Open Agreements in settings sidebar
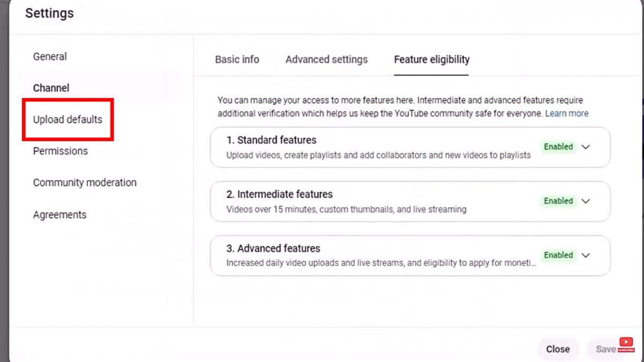 [x=60, y=215]
